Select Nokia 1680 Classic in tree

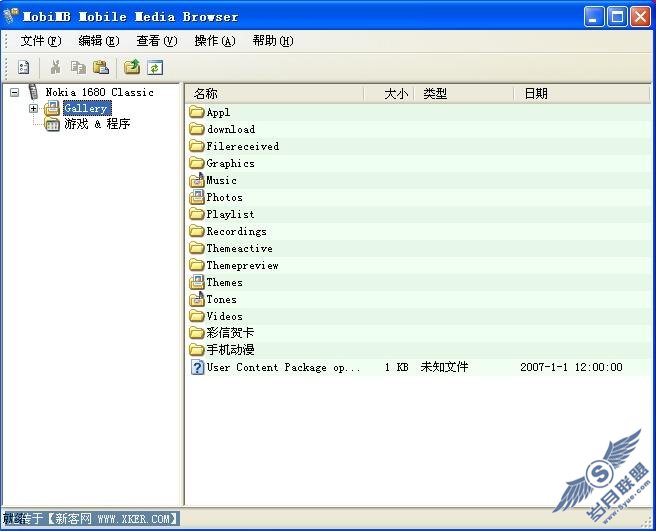[100, 92]
